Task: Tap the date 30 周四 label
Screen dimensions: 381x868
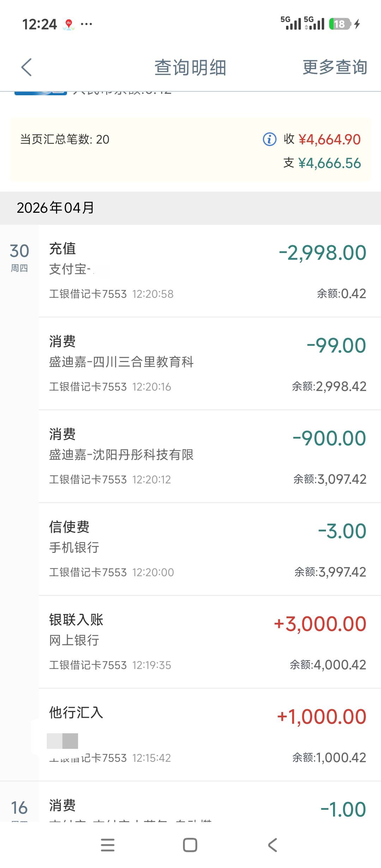Action: (19, 257)
